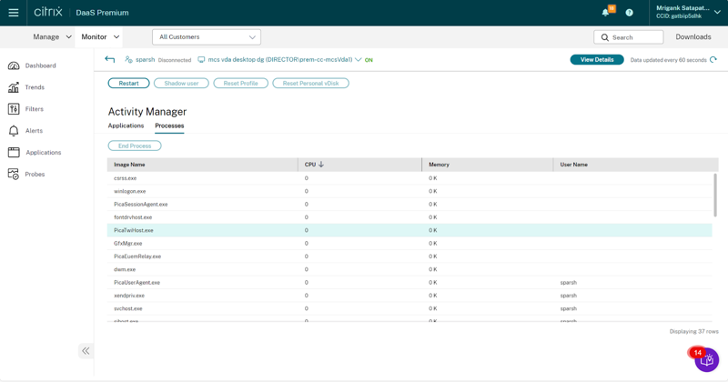The width and height of the screenshot is (728, 382).
Task: Select the Processes tab
Action: tap(169, 126)
